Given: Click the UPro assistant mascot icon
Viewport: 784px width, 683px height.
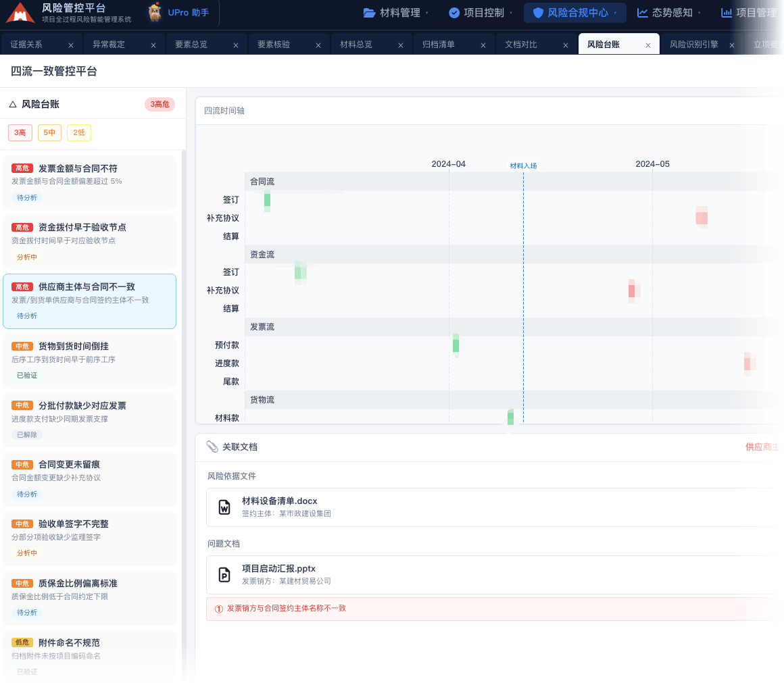Looking at the screenshot, I should [x=155, y=12].
